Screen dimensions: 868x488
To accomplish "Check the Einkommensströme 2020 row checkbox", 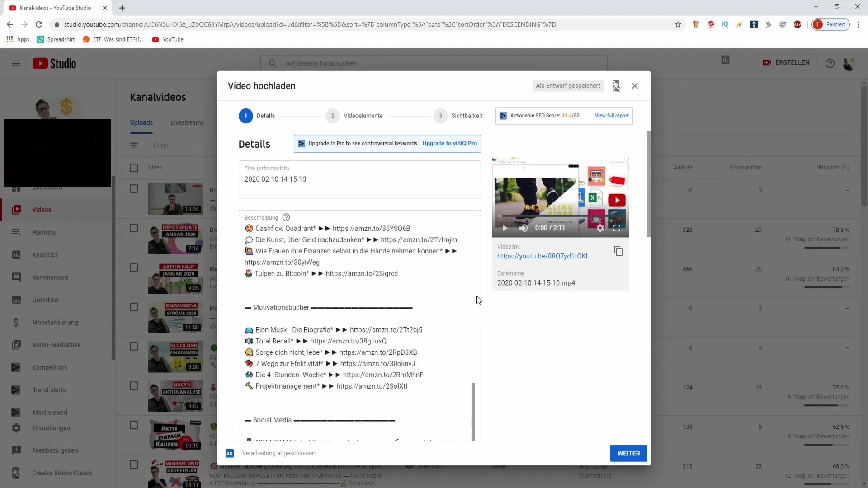I will 134,307.
